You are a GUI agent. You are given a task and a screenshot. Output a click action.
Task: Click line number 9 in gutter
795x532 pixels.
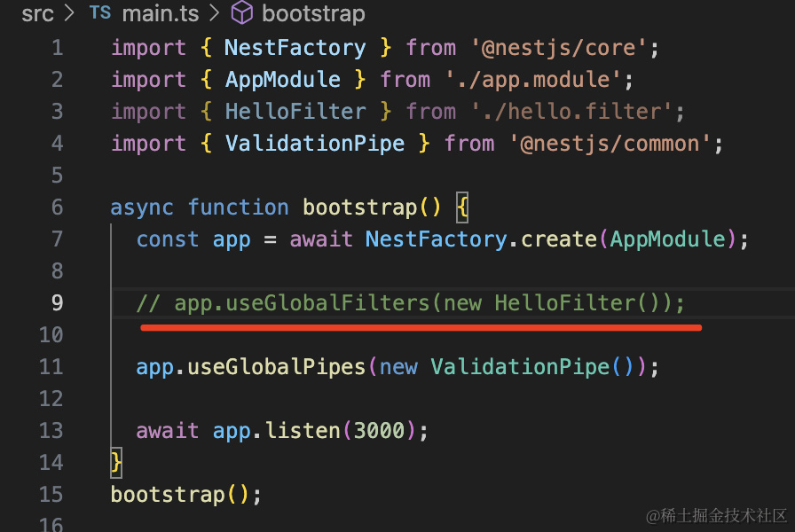(57, 303)
